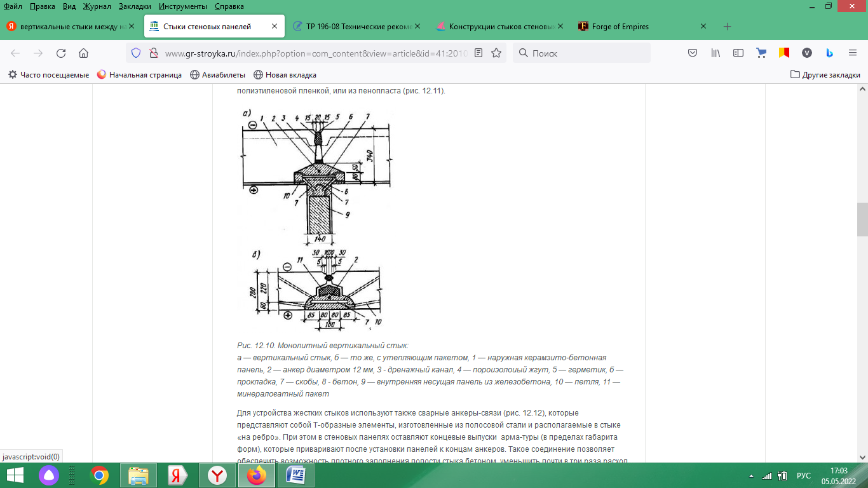Open a new tab with plus button
868x488 pixels.
point(728,27)
